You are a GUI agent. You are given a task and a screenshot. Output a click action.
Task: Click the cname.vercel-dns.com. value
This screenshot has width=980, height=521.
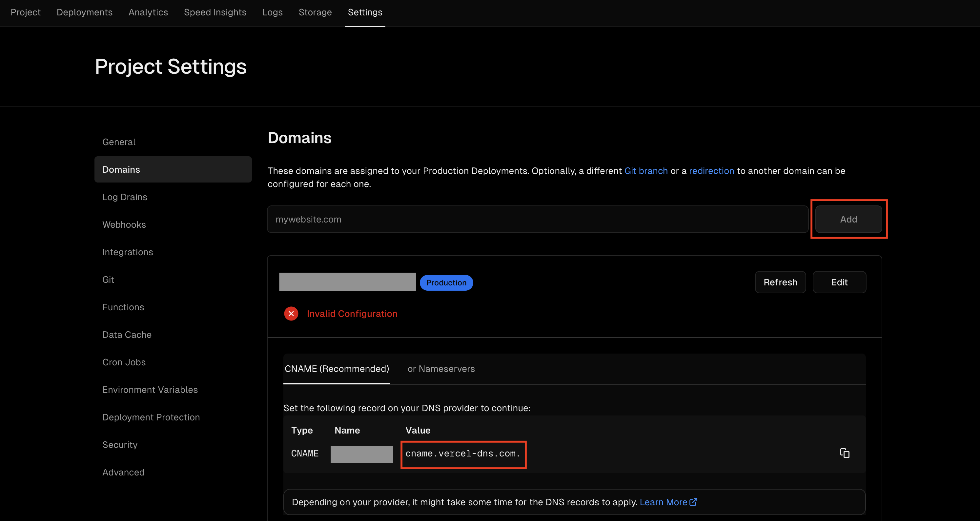pos(462,454)
